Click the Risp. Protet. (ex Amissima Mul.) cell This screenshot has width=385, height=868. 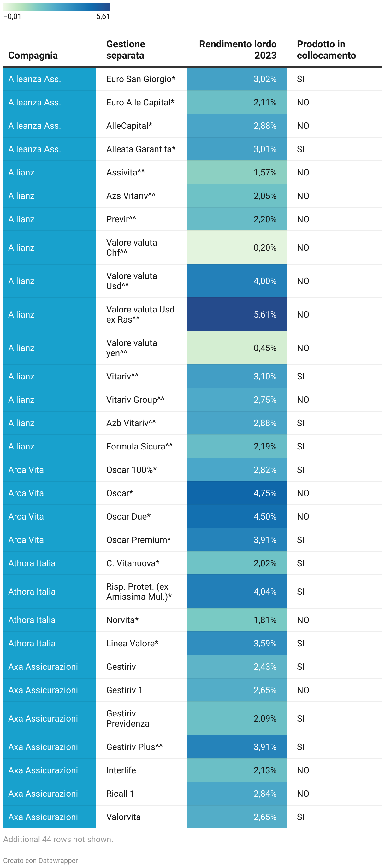[x=139, y=592]
